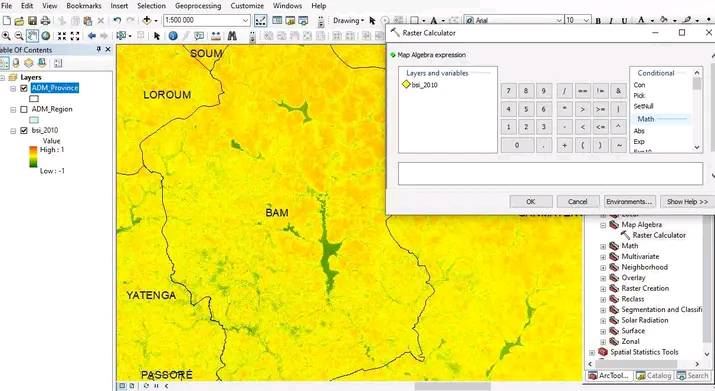Screen dimensions: 715x391
Task: Save the map document
Action: coord(32,21)
